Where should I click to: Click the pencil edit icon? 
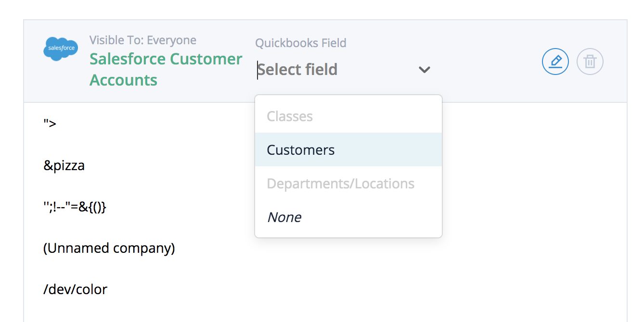(x=555, y=62)
